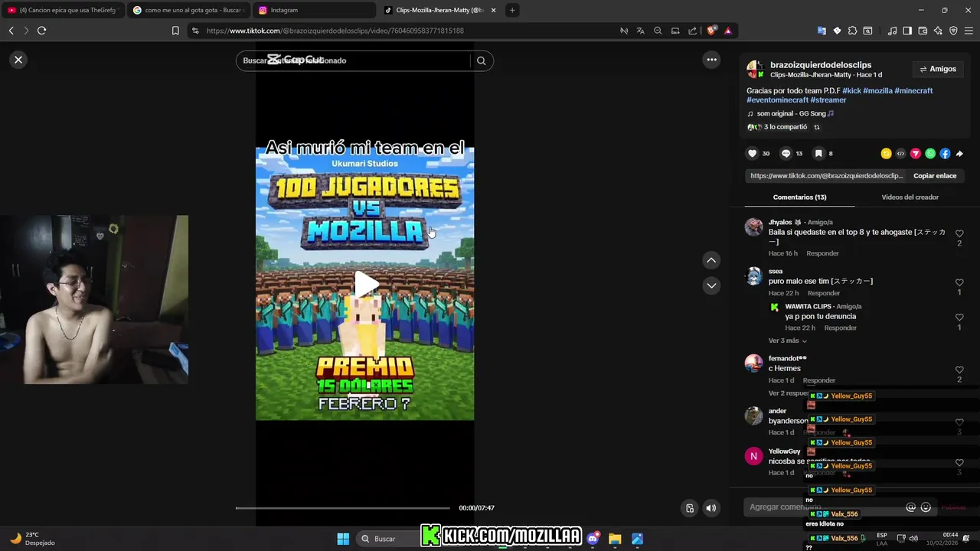The width and height of the screenshot is (980, 551).
Task: Open more share options arrow
Action: 959,154
